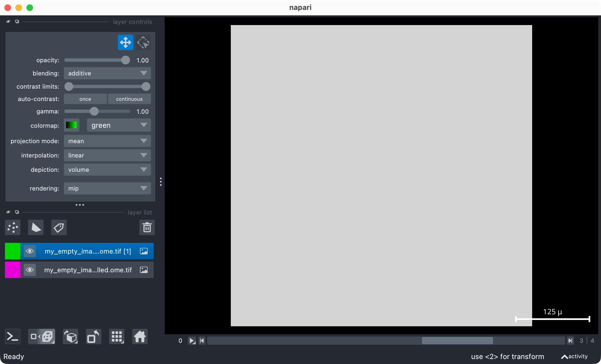Click the 'use <2> for transform' hint
This screenshot has height=364, width=601.
(x=508, y=357)
